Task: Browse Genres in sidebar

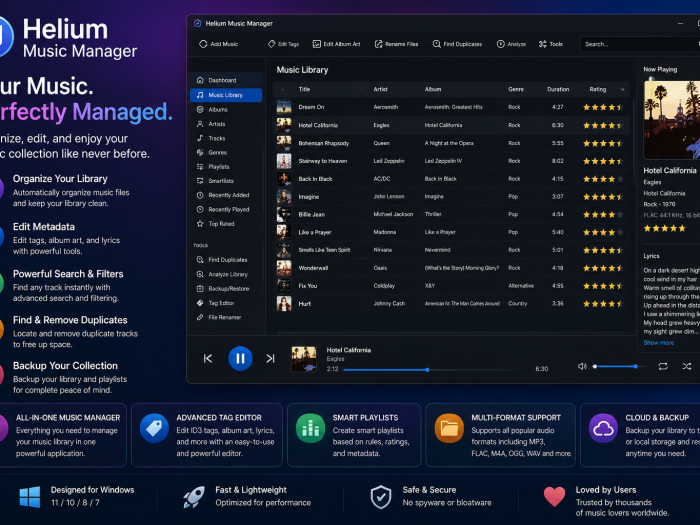Action: 226,152
